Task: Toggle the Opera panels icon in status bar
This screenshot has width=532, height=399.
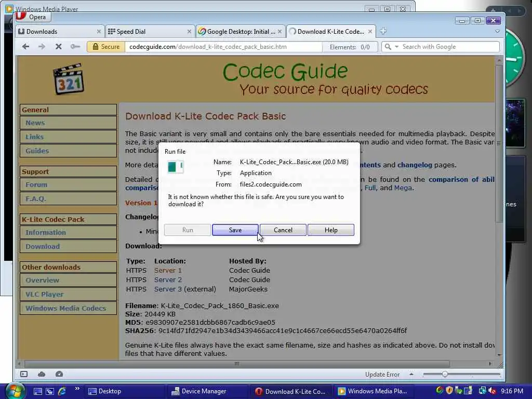Action: [x=24, y=374]
